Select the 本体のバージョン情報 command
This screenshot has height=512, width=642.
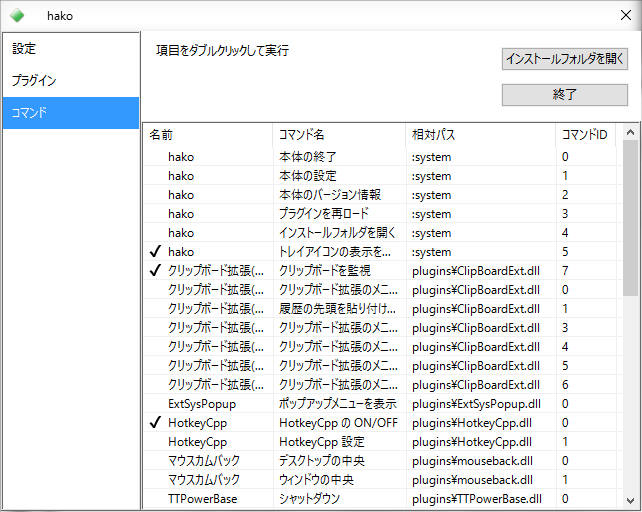pyautogui.click(x=330, y=195)
